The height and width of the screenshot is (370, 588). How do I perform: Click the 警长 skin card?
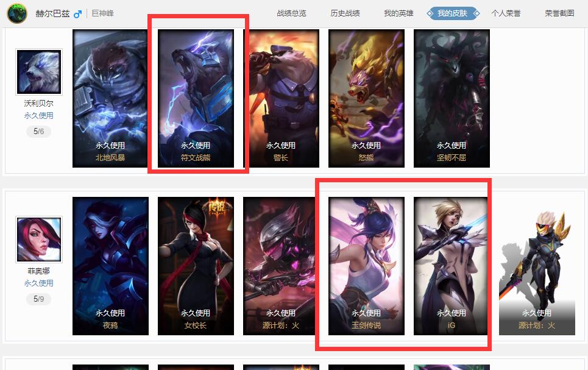pos(281,98)
